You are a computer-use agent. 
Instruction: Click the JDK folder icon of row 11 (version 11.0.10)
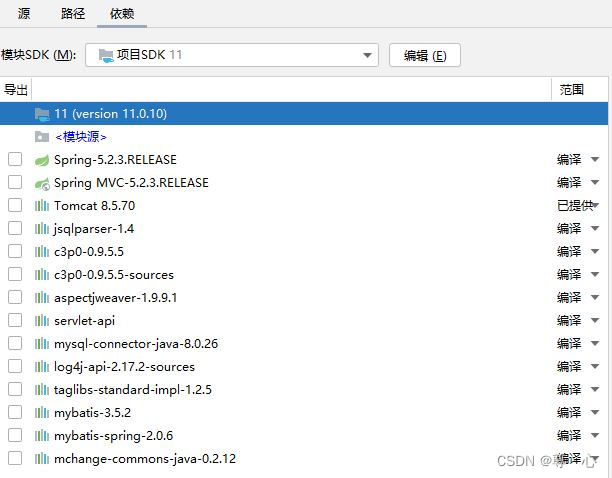(42, 114)
